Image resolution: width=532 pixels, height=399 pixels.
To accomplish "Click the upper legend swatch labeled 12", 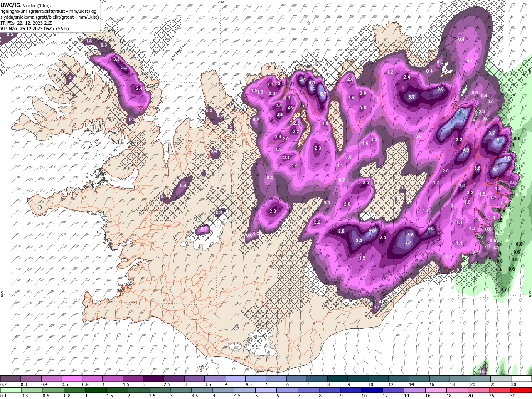I will pyautogui.click(x=398, y=379).
